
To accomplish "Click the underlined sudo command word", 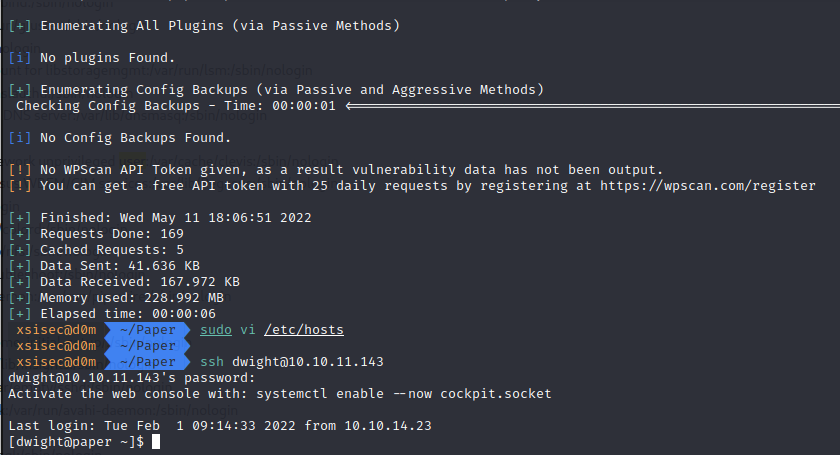I will coord(216,330).
